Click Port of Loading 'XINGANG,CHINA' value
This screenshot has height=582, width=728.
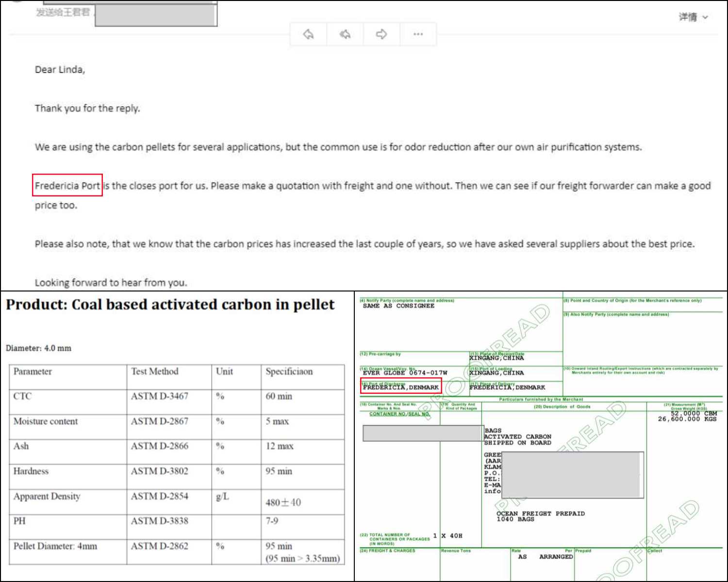tap(496, 373)
